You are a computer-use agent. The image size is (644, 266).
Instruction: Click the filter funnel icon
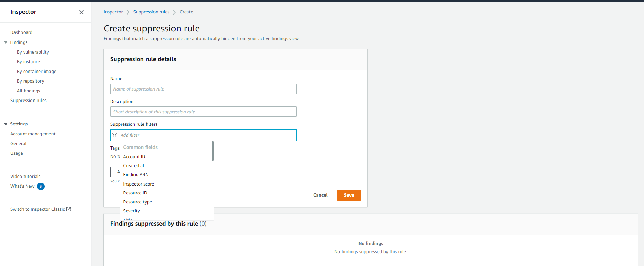[115, 135]
